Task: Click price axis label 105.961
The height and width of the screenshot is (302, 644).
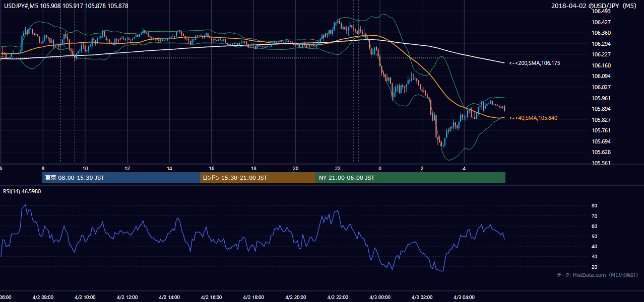Action: click(600, 98)
